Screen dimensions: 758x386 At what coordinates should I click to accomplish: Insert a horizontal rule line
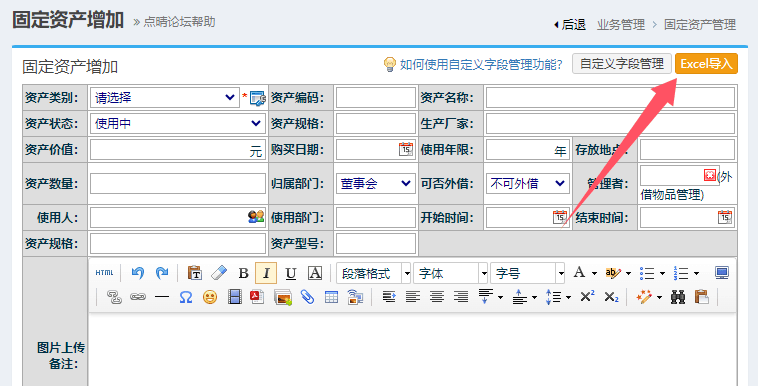tap(162, 297)
